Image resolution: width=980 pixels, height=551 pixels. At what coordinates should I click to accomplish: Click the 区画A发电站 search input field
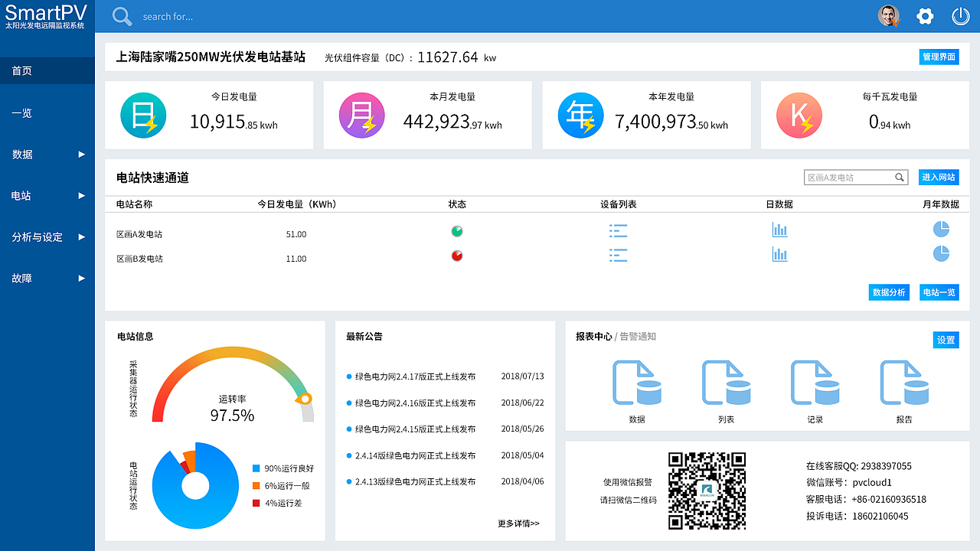pos(850,177)
